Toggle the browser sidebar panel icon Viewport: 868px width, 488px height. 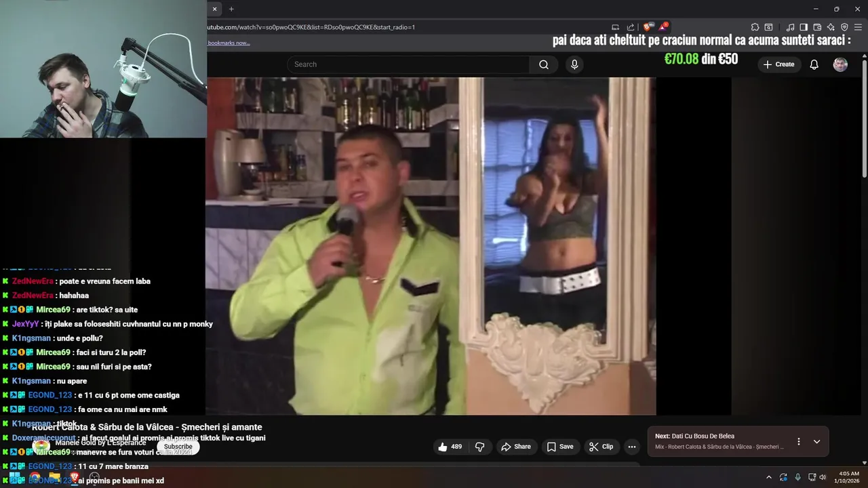pos(804,27)
